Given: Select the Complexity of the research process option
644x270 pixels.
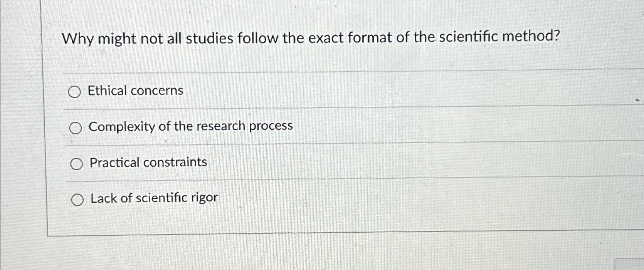Looking at the screenshot, I should click(76, 127).
